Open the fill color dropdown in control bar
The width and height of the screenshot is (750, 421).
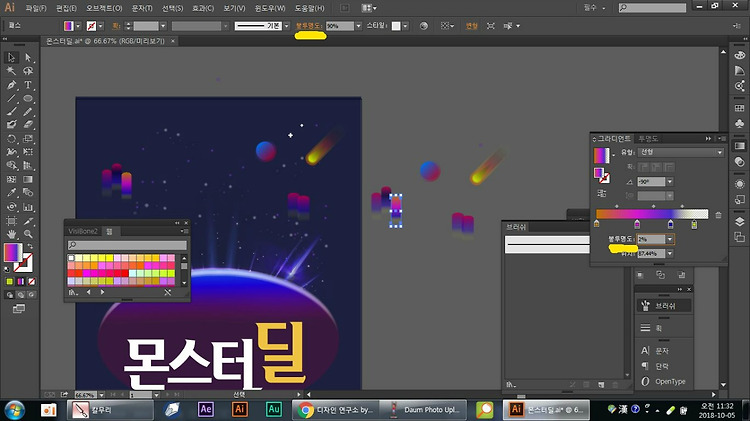click(x=78, y=26)
